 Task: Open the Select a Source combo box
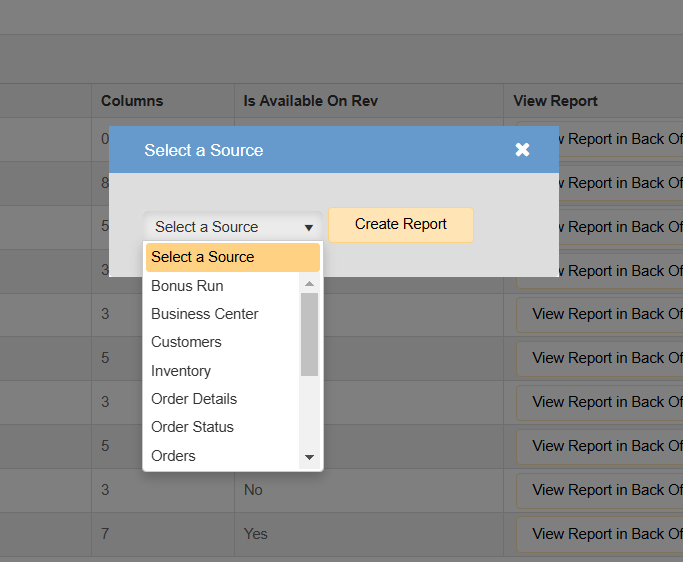[233, 227]
